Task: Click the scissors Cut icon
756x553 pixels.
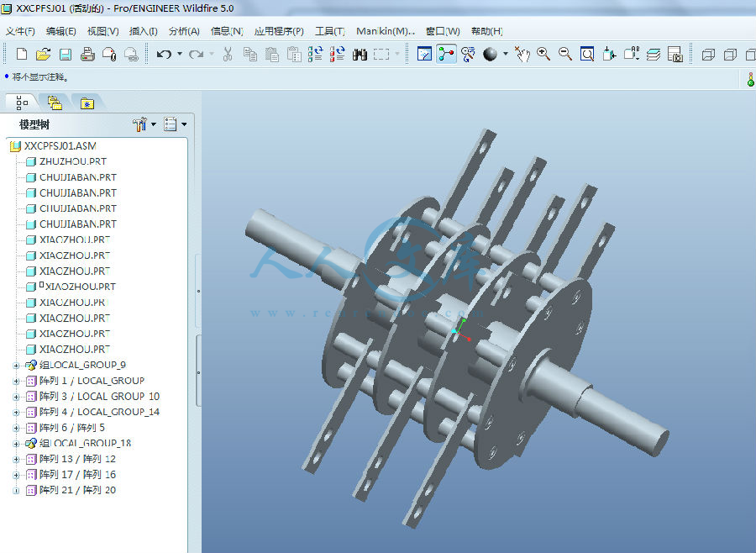Action: tap(228, 54)
